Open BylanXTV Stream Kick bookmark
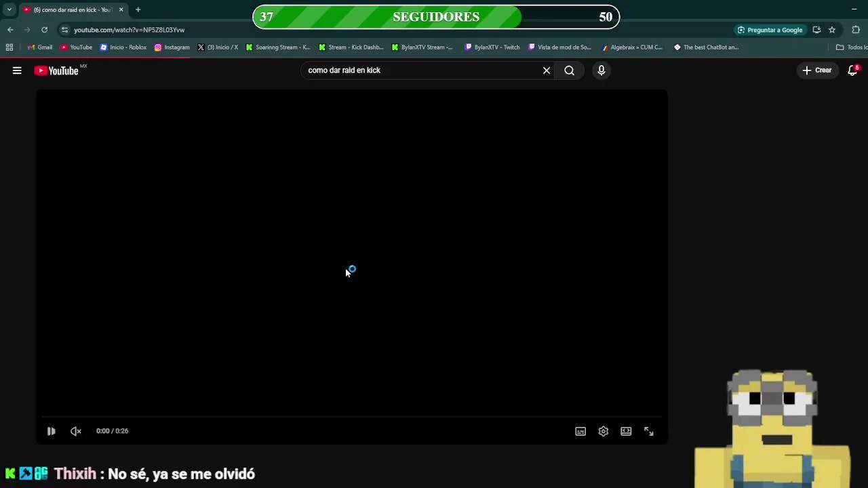 pos(422,47)
